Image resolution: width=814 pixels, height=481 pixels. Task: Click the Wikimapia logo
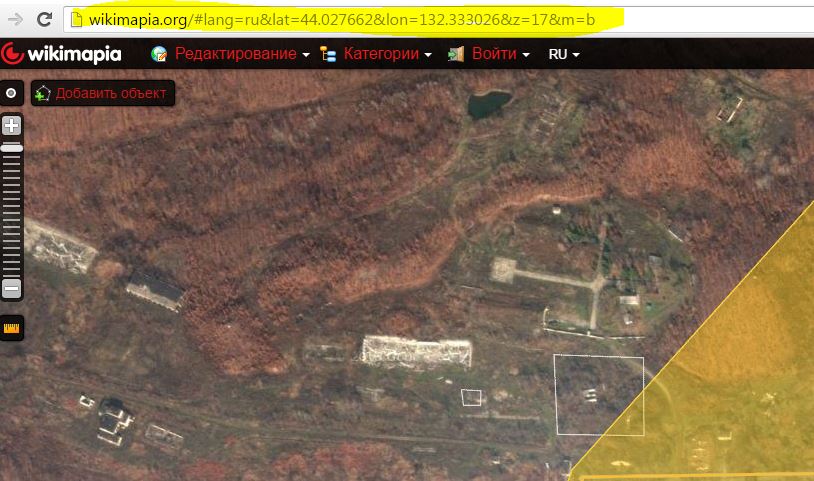62,54
